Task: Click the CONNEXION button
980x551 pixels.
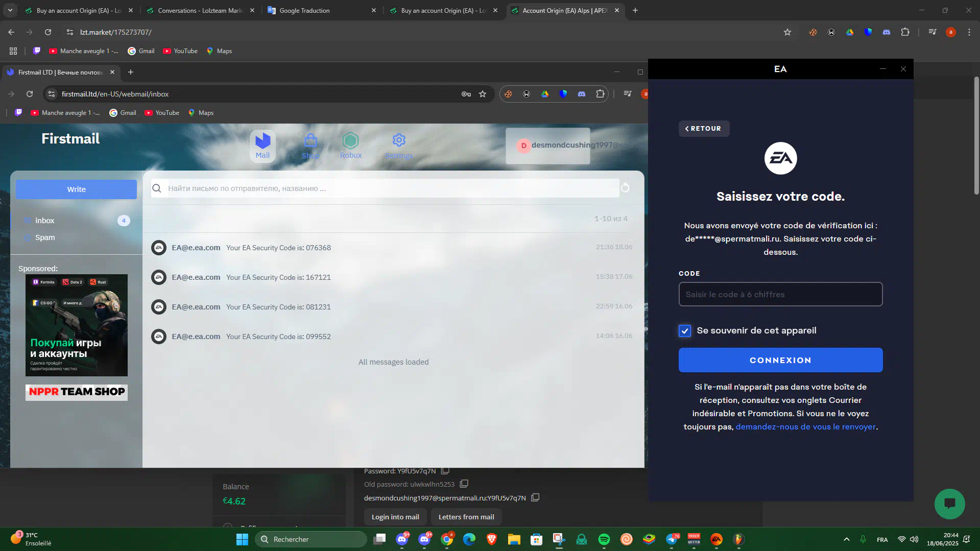Action: 780,360
